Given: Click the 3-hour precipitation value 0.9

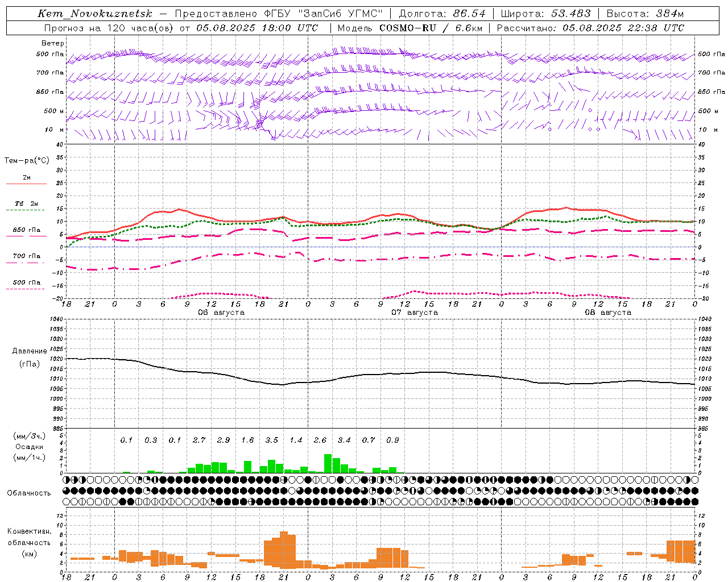Looking at the screenshot, I should coord(392,440).
